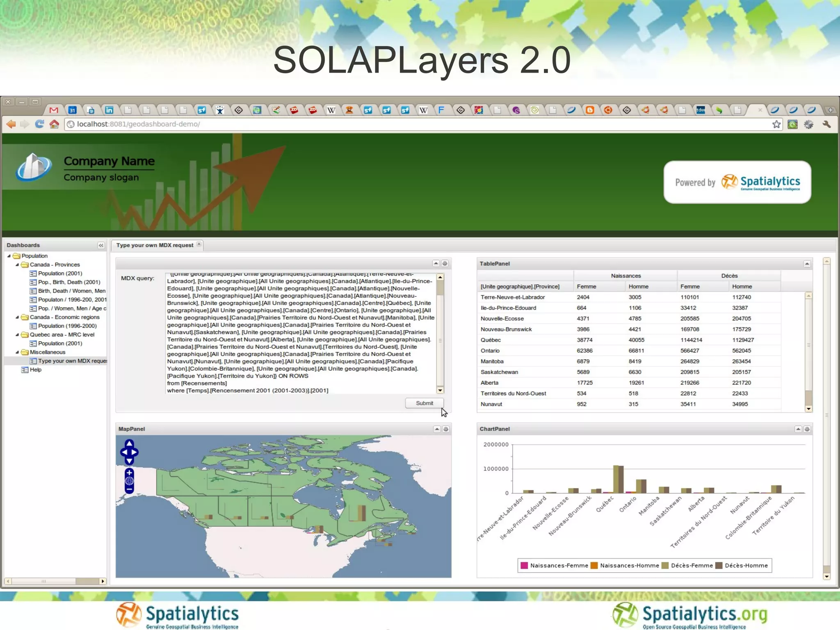Toggle Décès-Femme legend swatch
This screenshot has width=840, height=630.
tap(665, 566)
